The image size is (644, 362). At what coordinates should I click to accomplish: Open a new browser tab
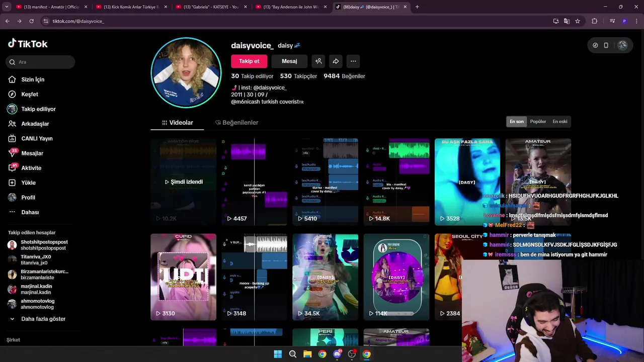pos(417,7)
